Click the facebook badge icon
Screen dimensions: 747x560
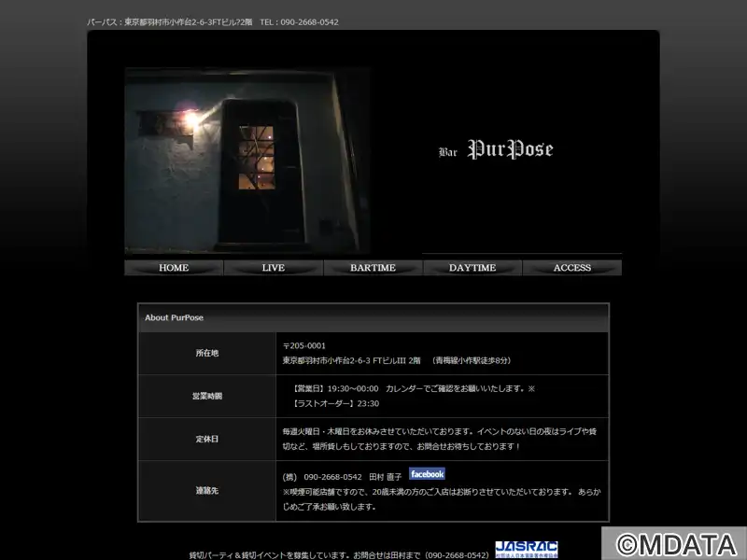click(x=427, y=474)
